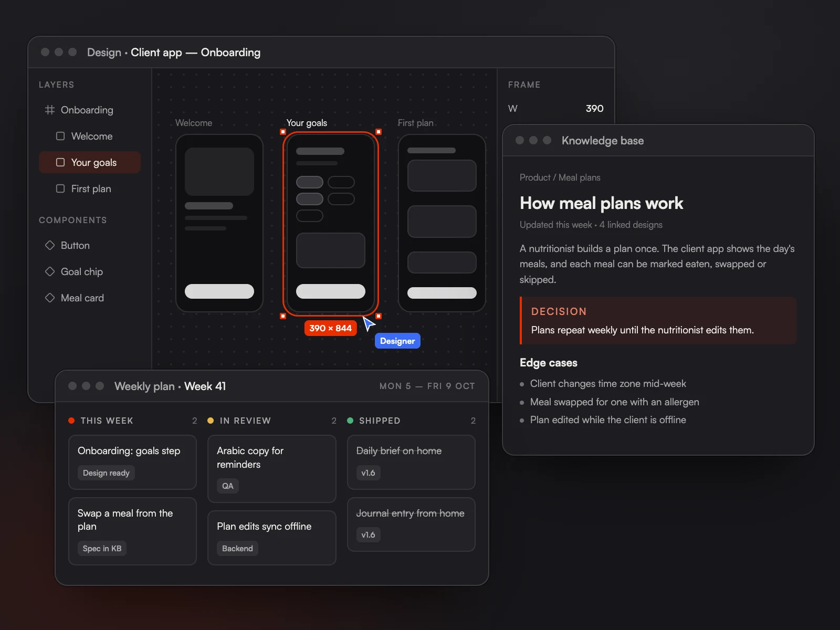
Task: Click the IN REVIEW column header
Action: click(245, 421)
